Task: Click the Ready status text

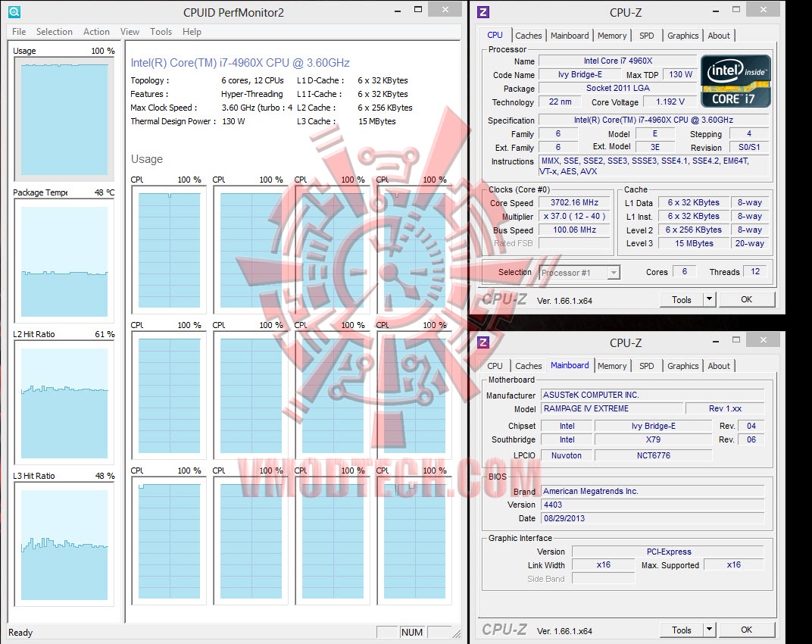Action: point(20,633)
